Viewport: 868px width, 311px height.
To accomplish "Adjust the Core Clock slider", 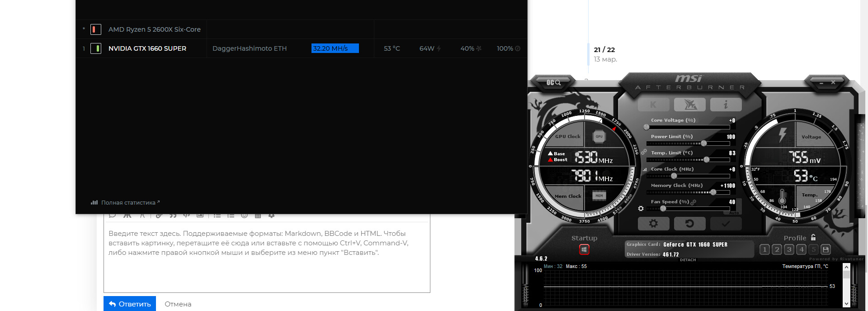I will (x=688, y=176).
